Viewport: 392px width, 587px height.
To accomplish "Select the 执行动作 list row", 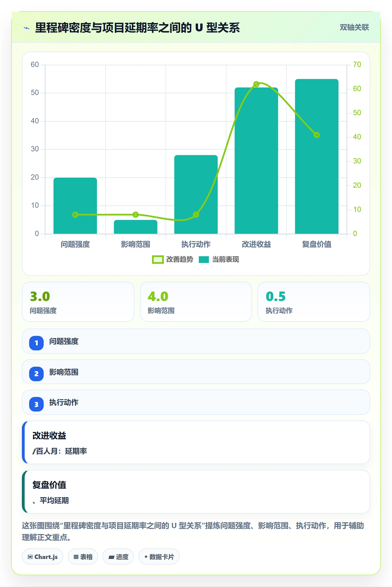I will coord(196,402).
